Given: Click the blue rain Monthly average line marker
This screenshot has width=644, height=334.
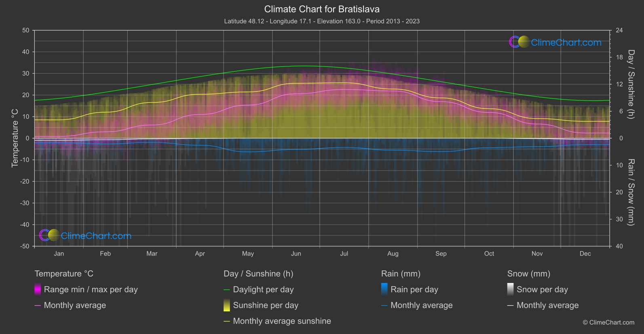Looking at the screenshot, I should [x=384, y=305].
